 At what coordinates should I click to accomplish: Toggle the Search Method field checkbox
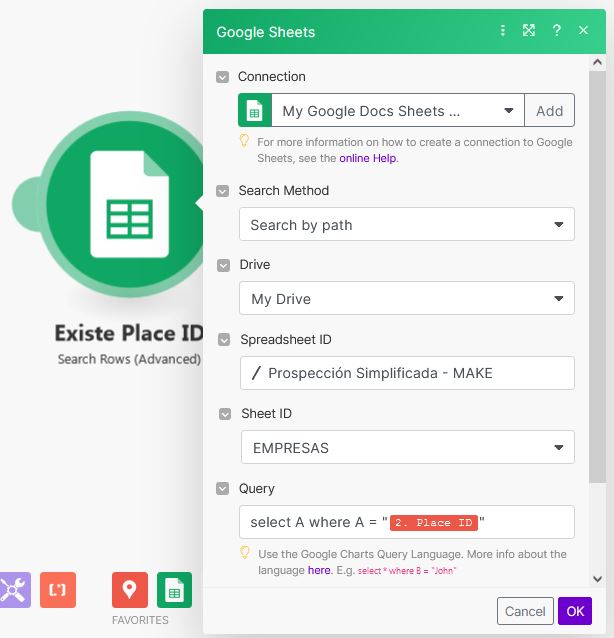point(223,191)
